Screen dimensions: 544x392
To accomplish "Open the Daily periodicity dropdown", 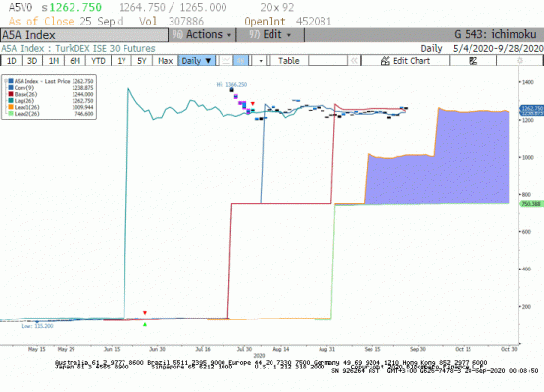I will tap(196, 61).
